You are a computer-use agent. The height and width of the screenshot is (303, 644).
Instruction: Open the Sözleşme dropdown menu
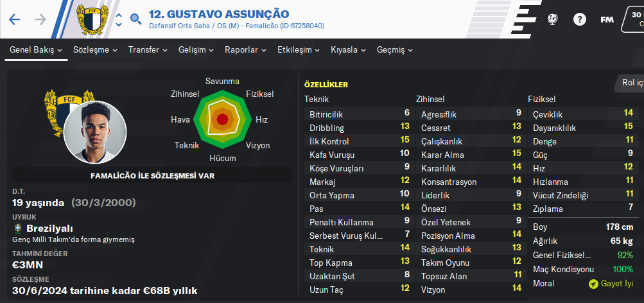95,50
